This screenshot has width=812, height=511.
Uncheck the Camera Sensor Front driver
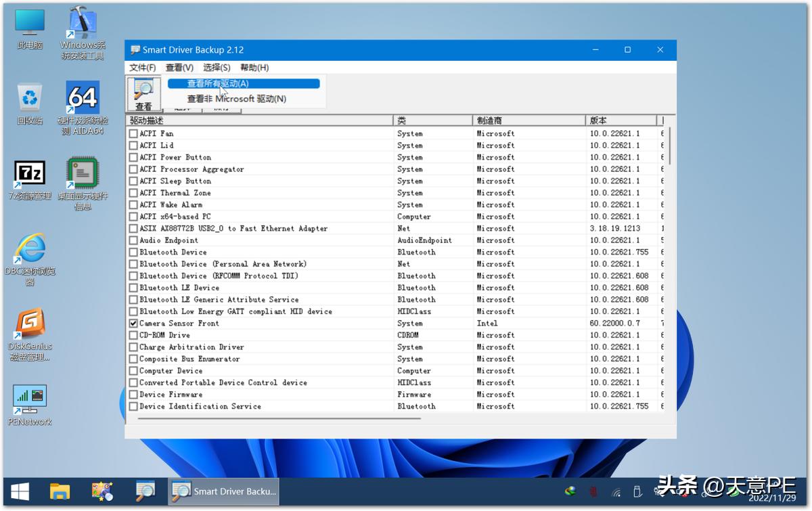click(133, 324)
